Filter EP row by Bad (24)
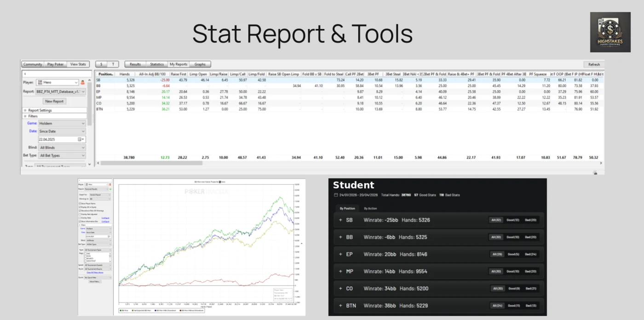This screenshot has height=320, width=644. (x=530, y=254)
